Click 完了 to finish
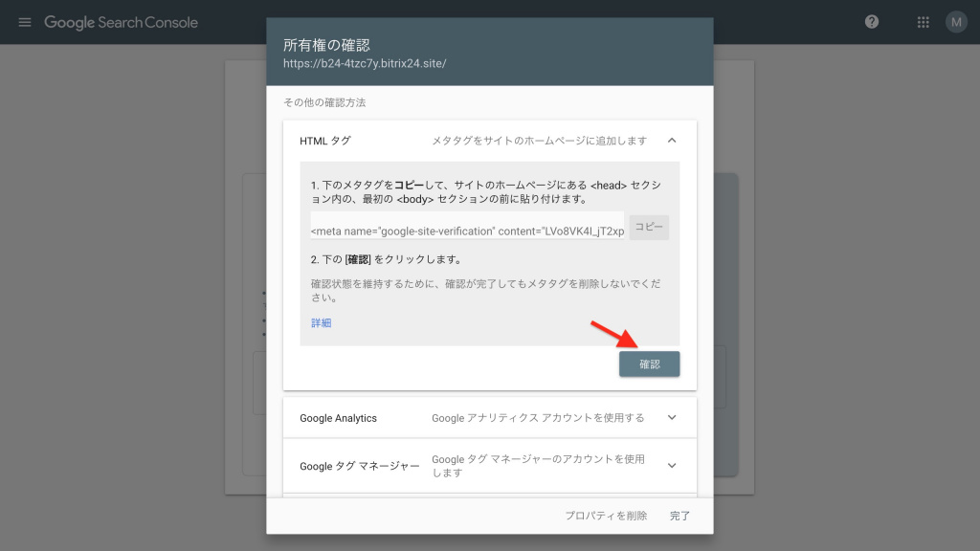The image size is (980, 551). [679, 516]
